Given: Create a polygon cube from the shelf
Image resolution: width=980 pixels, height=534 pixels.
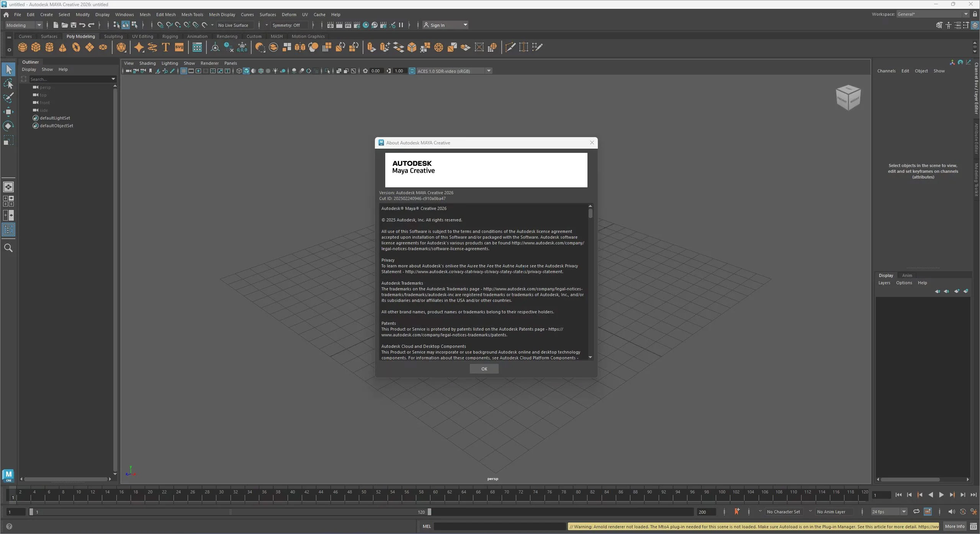Looking at the screenshot, I should point(36,47).
